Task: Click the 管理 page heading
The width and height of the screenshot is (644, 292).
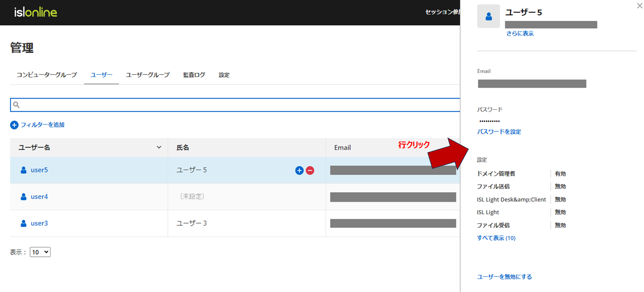Action: pos(22,48)
